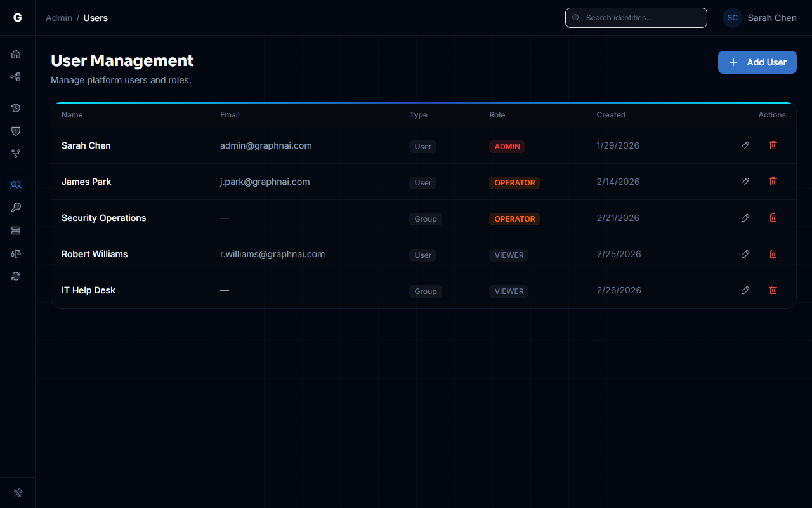Select the active Users sidebar icon

[16, 185]
